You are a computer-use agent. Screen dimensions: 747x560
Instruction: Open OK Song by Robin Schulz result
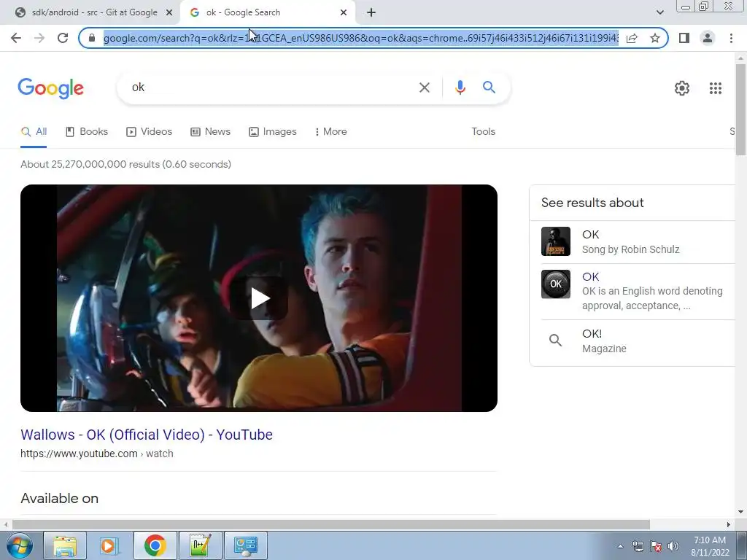(630, 242)
